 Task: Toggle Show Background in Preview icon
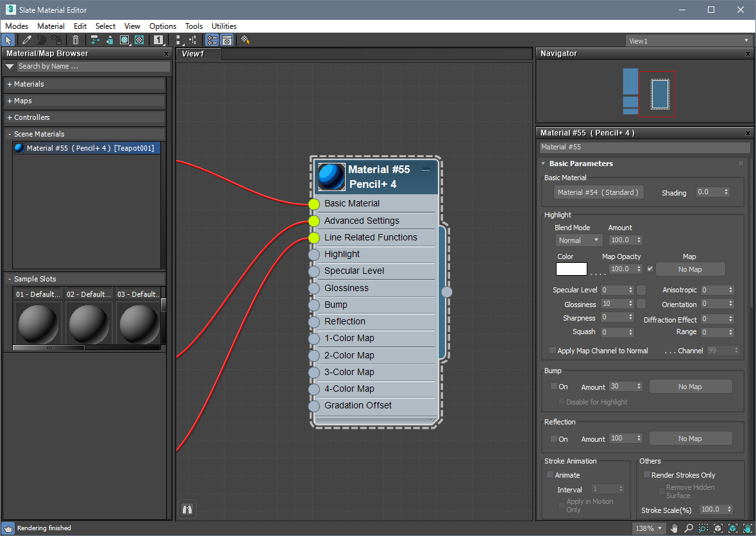pos(139,40)
